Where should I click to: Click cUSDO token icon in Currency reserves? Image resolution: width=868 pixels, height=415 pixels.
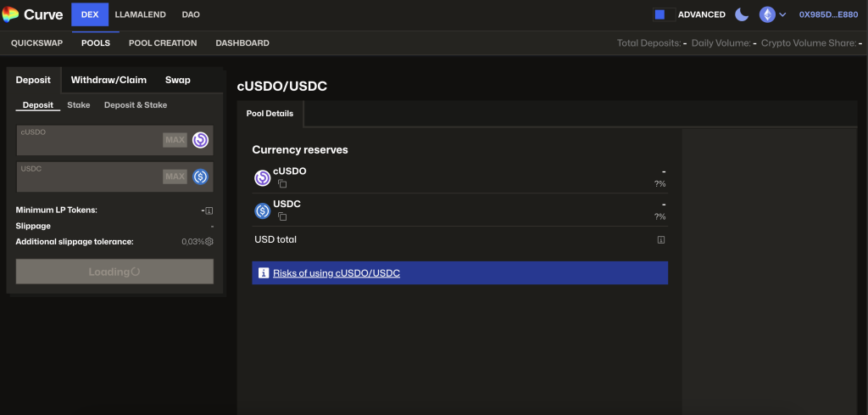[262, 177]
